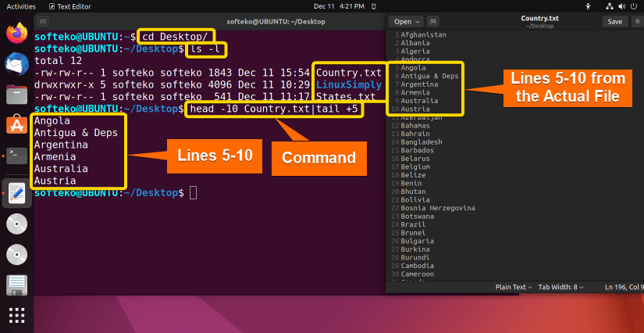This screenshot has height=333, width=644.
Task: Click States.txt in the terminal listing
Action: 345,97
